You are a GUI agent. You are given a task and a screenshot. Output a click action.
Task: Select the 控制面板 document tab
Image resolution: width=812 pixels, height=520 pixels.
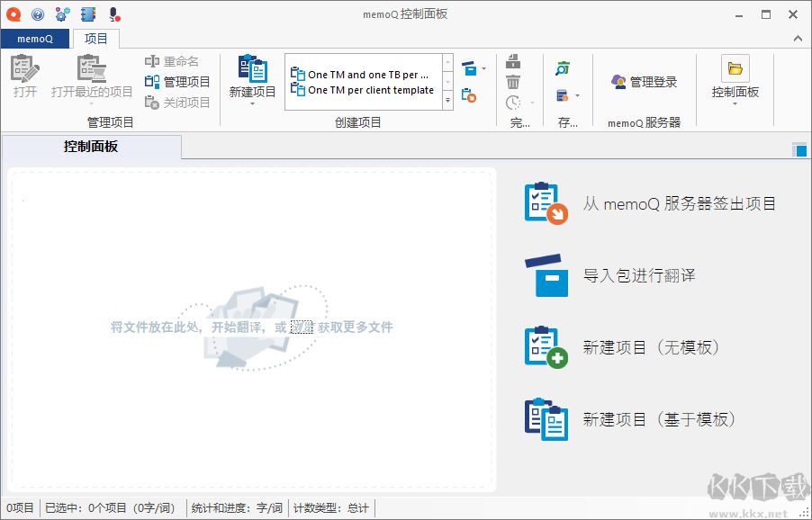point(91,147)
